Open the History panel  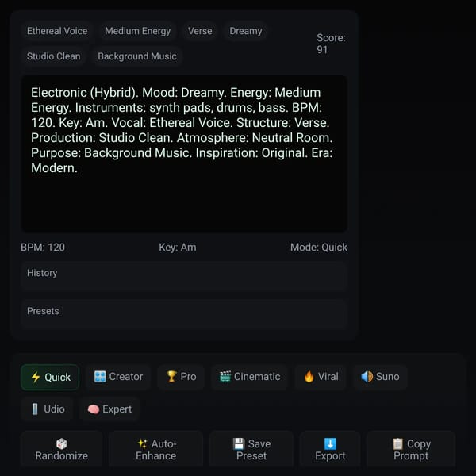click(x=184, y=276)
